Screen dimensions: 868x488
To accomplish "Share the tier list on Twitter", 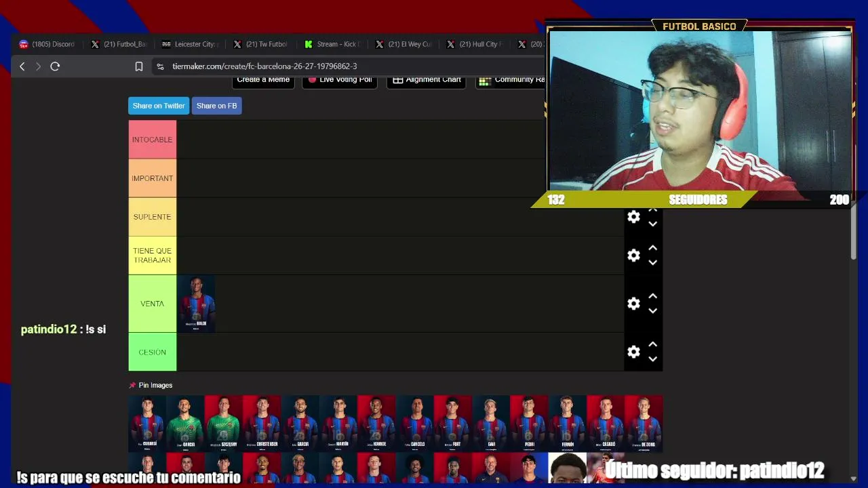I will pos(159,106).
